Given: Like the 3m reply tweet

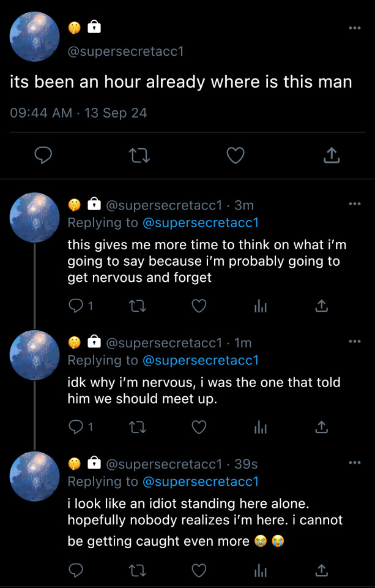Looking at the screenshot, I should click(x=199, y=306).
